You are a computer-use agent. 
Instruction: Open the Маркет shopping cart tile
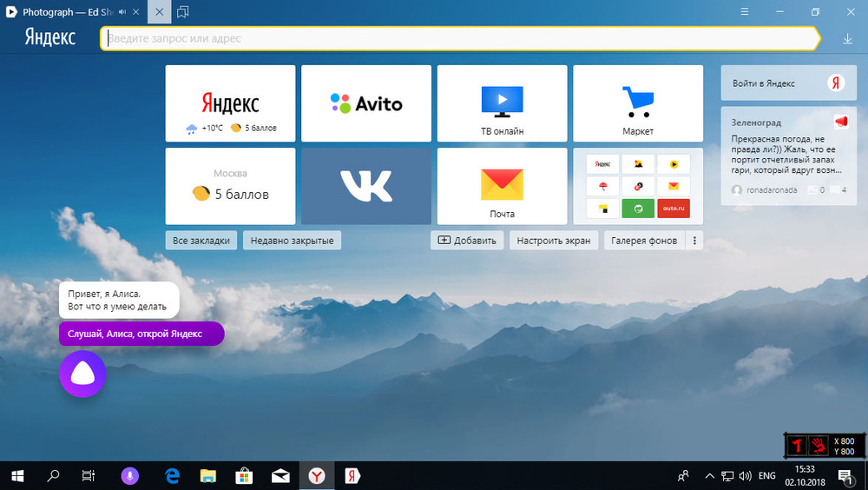pos(638,103)
